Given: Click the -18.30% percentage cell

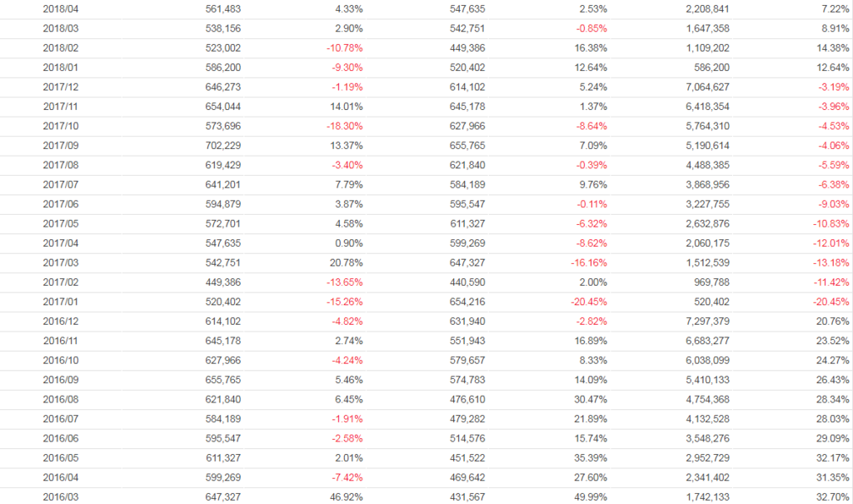Looking at the screenshot, I should (x=344, y=126).
